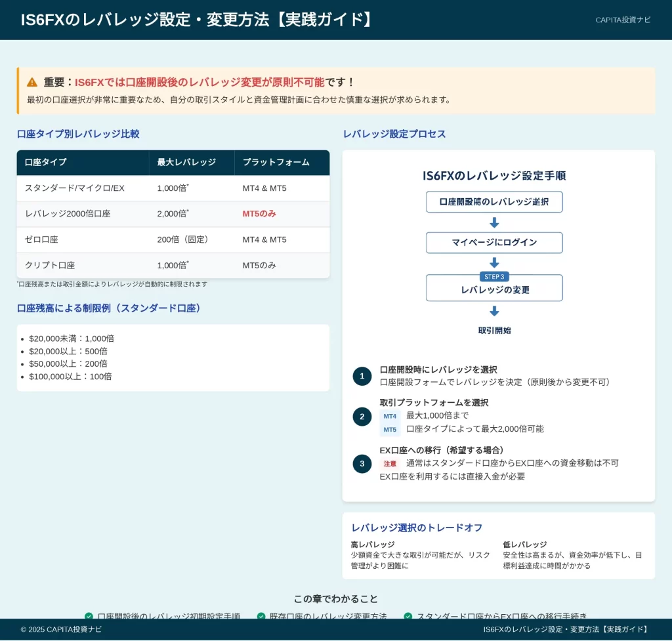Viewport: 672px width, 641px height.
Task: Click the 口座残高による制限例 heading
Action: coord(110,308)
